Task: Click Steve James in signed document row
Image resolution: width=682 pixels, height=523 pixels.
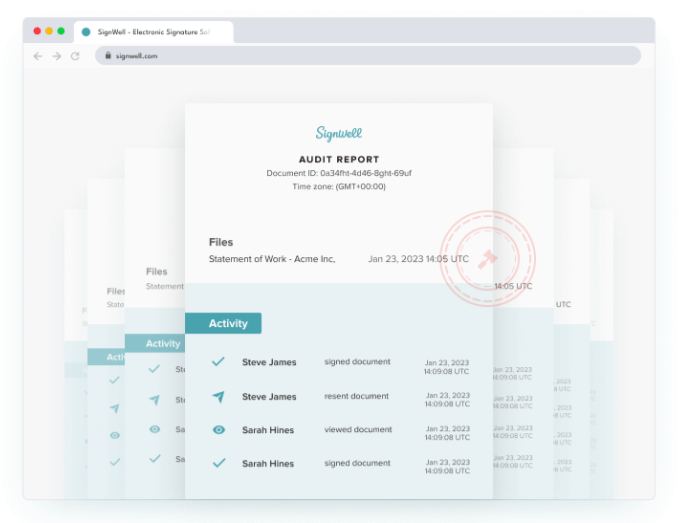Action: pos(269,362)
